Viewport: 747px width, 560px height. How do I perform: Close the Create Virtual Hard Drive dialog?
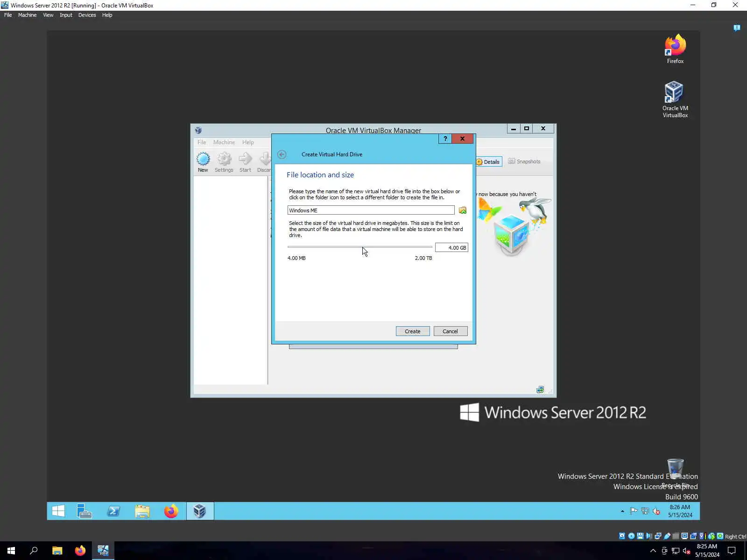click(462, 139)
